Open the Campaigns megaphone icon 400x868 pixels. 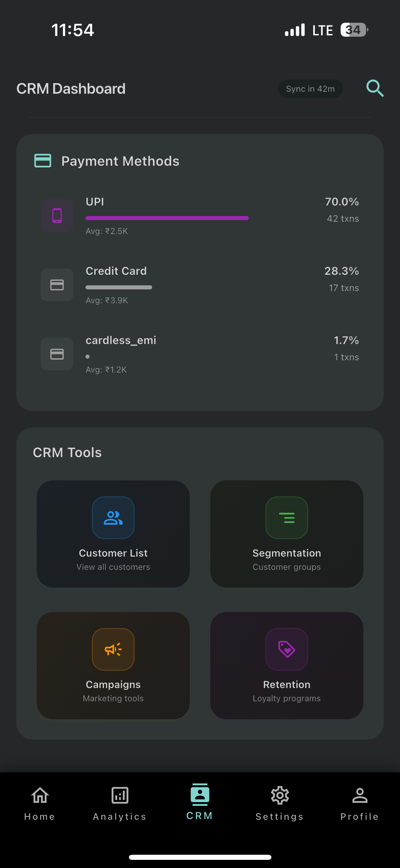pos(113,649)
